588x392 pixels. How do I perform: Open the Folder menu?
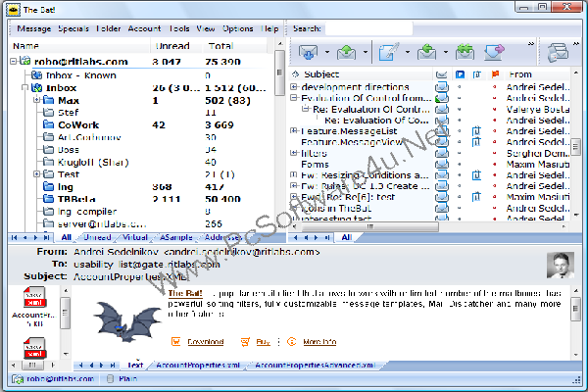[x=109, y=28]
